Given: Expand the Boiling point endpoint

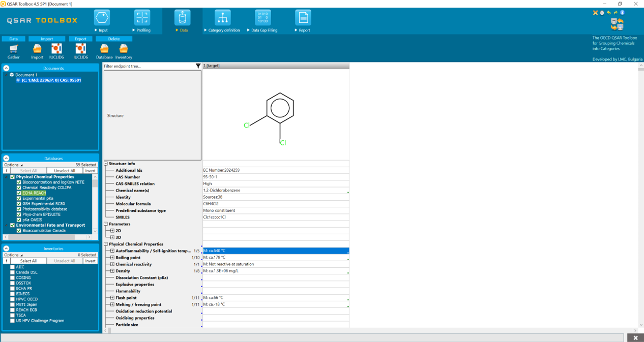Looking at the screenshot, I should pos(112,257).
